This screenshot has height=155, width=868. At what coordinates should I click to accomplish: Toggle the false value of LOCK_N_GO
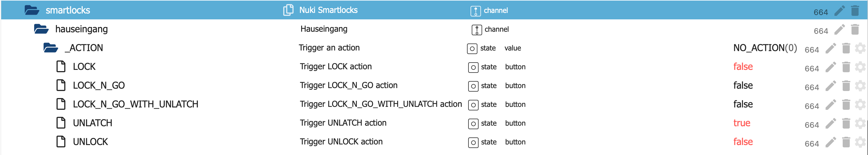tap(743, 85)
